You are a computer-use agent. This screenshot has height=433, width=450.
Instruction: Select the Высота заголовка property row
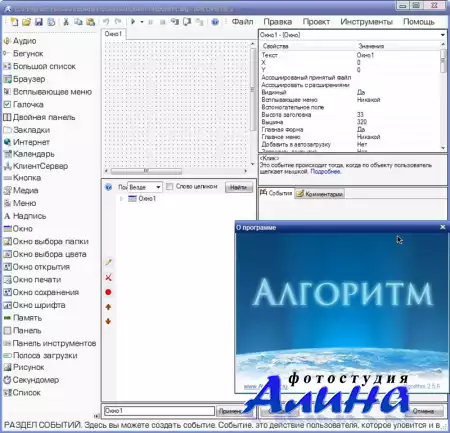350,115
